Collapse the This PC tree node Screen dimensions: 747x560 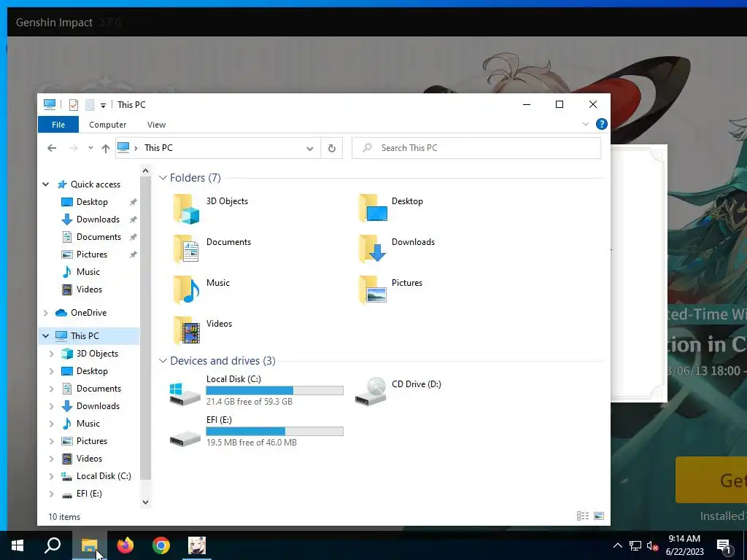(46, 335)
